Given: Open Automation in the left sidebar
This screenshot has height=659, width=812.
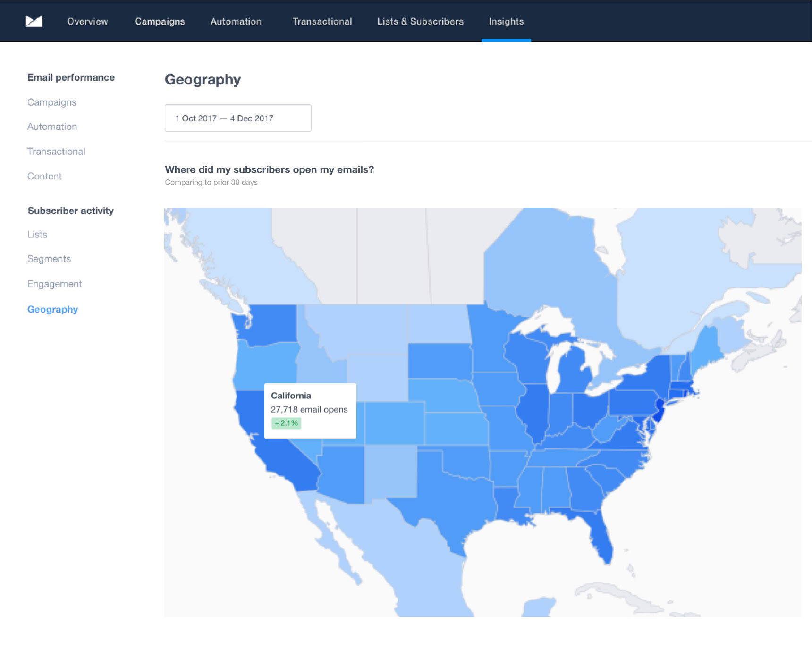Looking at the screenshot, I should coord(52,127).
